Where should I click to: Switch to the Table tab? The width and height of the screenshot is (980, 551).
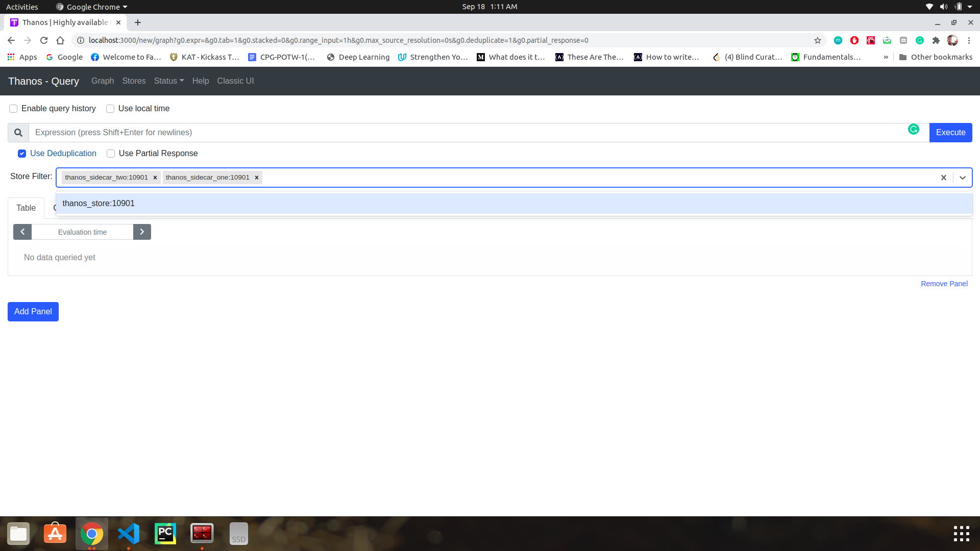click(x=26, y=208)
